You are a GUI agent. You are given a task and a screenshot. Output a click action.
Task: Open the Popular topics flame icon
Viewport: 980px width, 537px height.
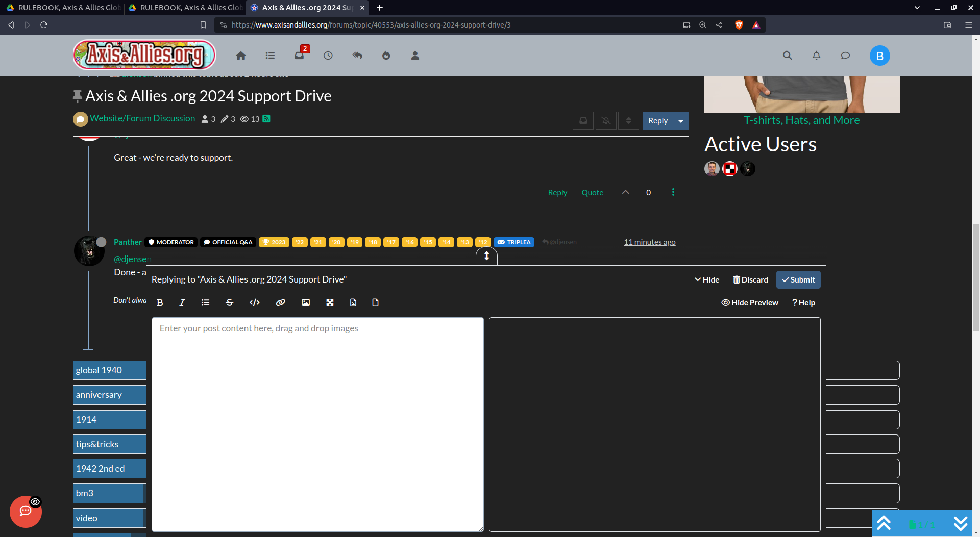point(386,56)
